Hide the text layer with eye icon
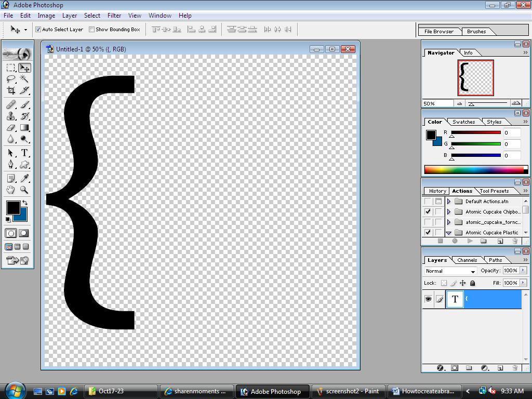Screen dimensions: 532x399 tap(428, 299)
